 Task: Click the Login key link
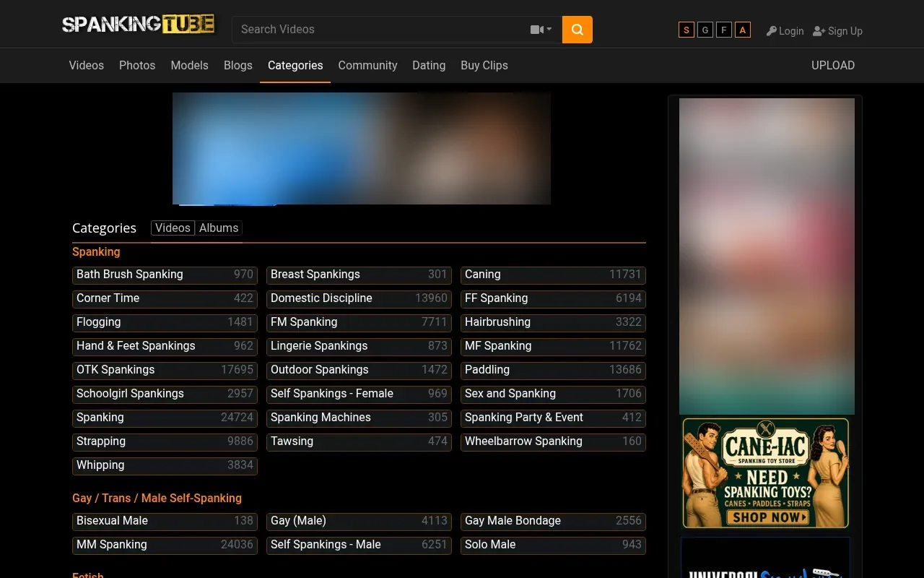(785, 31)
